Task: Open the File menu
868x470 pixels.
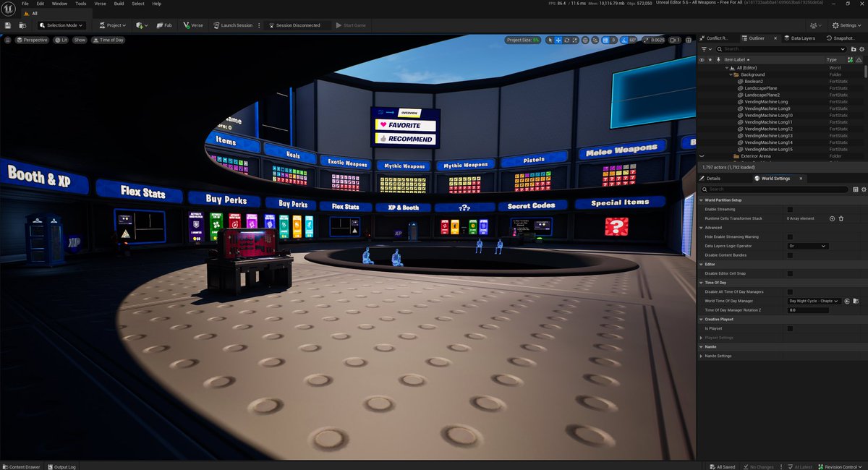Action: (x=25, y=4)
